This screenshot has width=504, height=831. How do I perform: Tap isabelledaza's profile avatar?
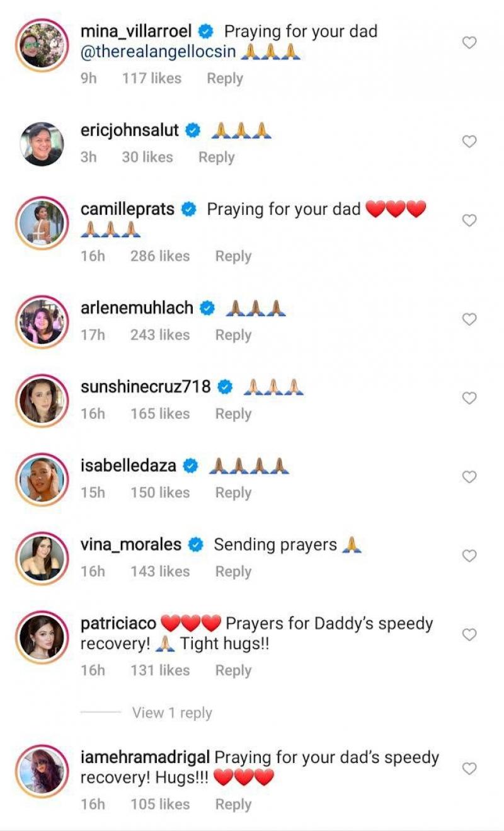[x=42, y=479]
